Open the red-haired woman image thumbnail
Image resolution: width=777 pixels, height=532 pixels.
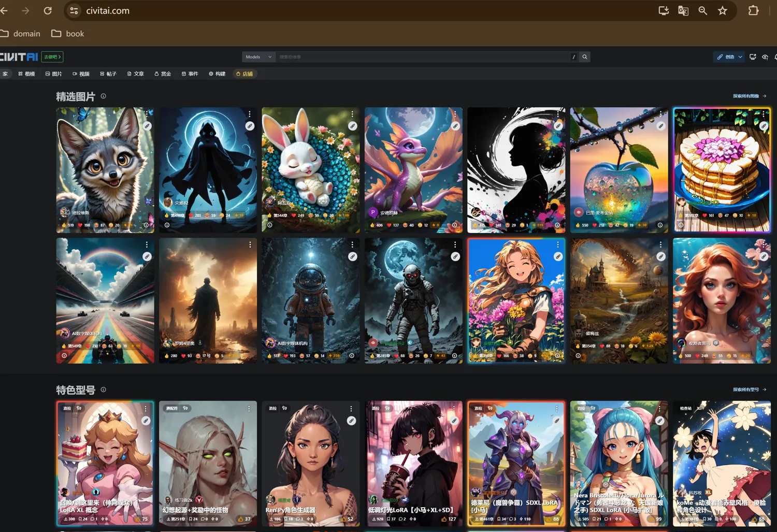[x=722, y=300]
